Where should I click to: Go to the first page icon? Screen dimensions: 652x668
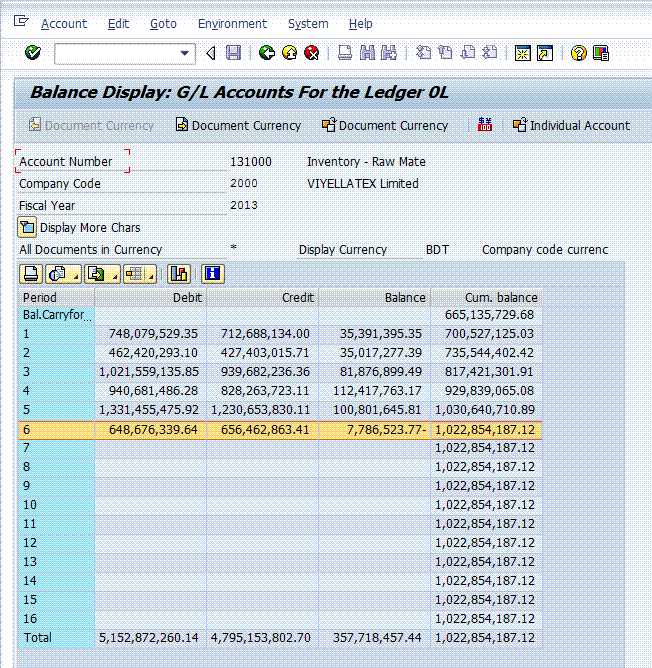pyautogui.click(x=423, y=53)
